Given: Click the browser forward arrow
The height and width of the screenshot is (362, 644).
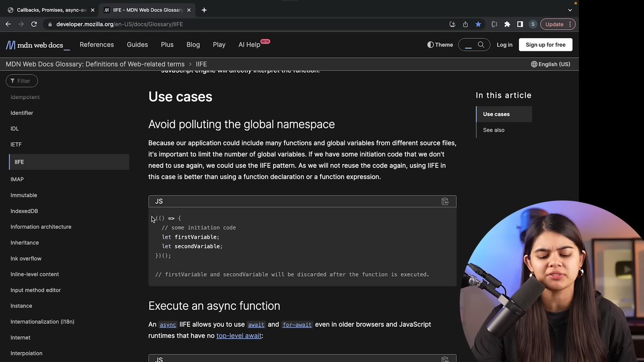Looking at the screenshot, I should 21,24.
